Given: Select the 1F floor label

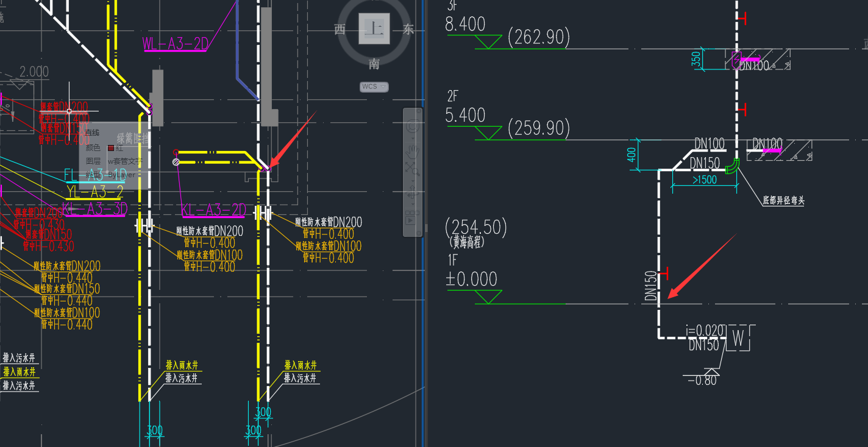Looking at the screenshot, I should (452, 260).
